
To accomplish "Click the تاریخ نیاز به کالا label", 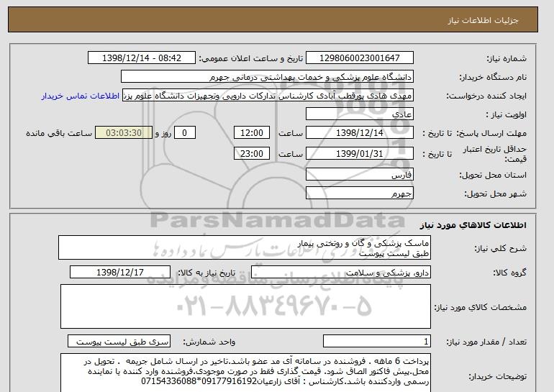I will pos(206,273).
